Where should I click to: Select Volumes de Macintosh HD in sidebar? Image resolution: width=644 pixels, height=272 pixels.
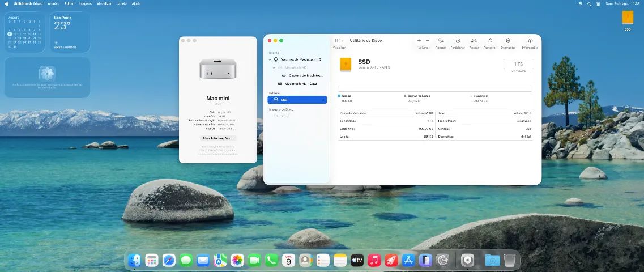(298, 59)
